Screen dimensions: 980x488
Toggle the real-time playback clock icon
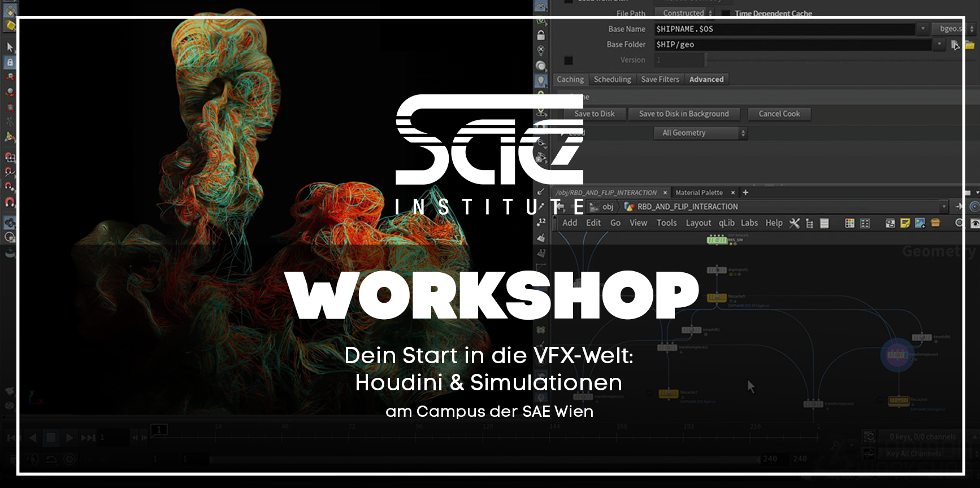[70, 459]
